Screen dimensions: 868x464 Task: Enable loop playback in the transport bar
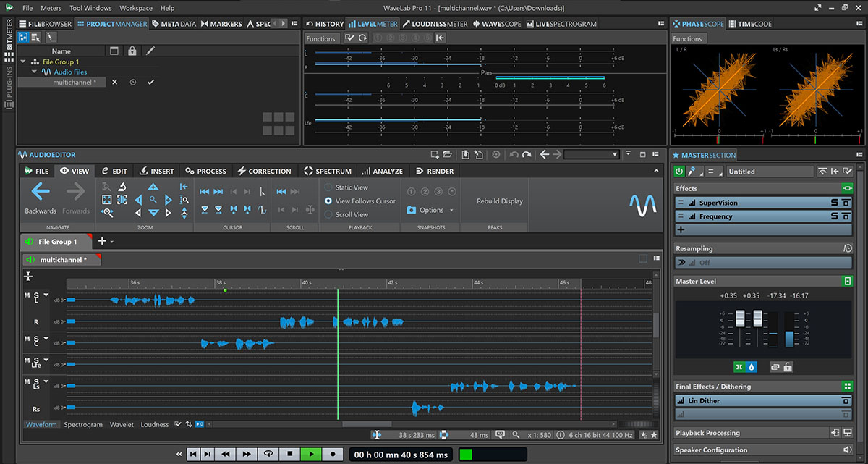pyautogui.click(x=268, y=454)
